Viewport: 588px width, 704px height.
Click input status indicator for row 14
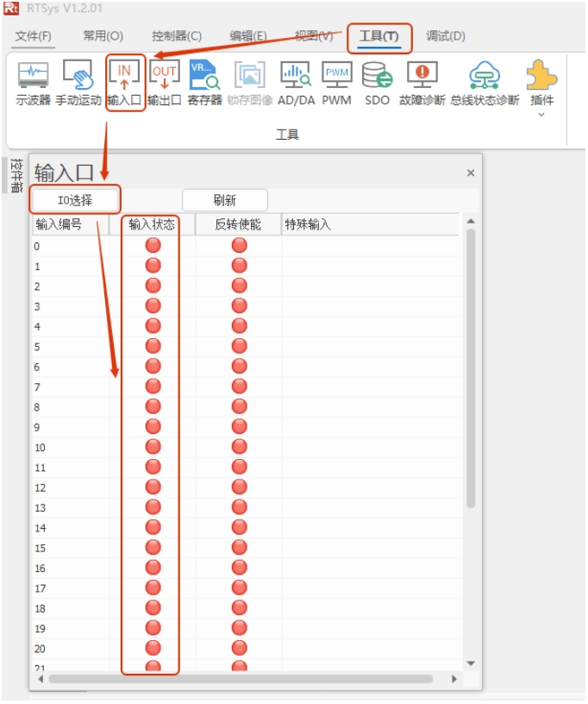coord(153,527)
